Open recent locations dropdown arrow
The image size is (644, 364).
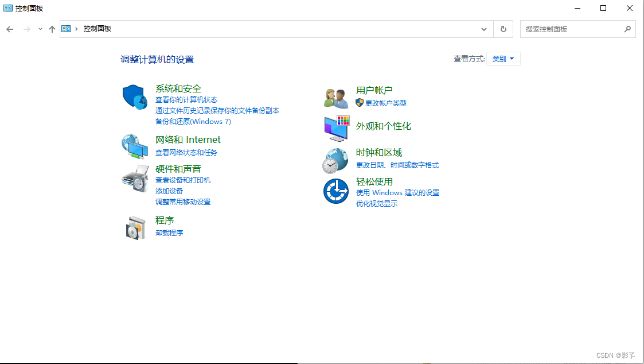(40, 29)
